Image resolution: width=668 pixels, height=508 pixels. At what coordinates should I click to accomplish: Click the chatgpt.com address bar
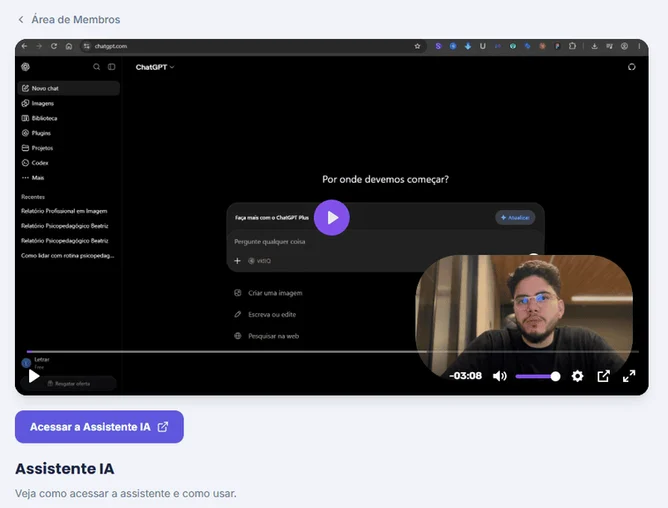253,46
